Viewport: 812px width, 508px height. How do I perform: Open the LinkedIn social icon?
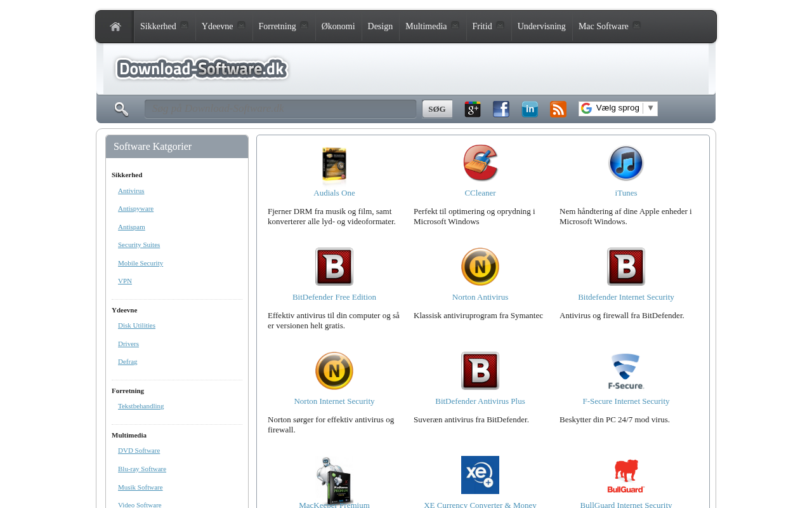click(530, 109)
